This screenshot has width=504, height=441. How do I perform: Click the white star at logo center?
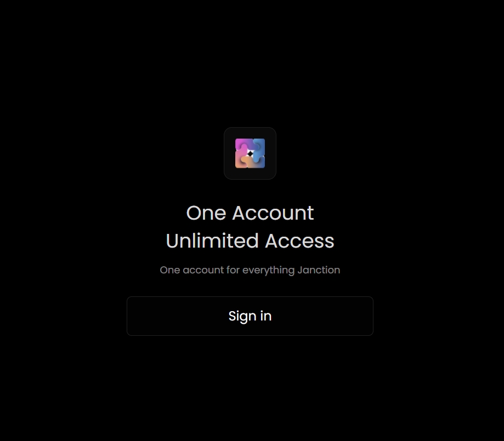click(x=250, y=153)
